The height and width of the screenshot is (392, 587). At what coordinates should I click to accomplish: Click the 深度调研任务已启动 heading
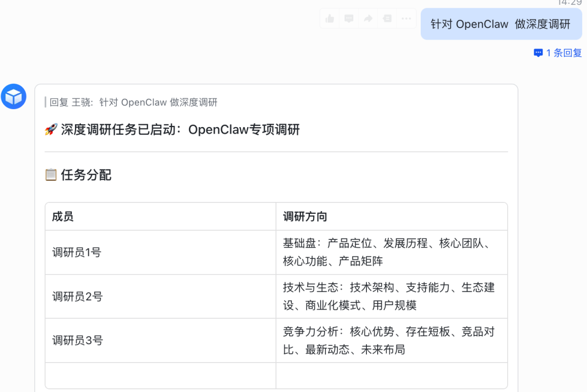[x=180, y=130]
